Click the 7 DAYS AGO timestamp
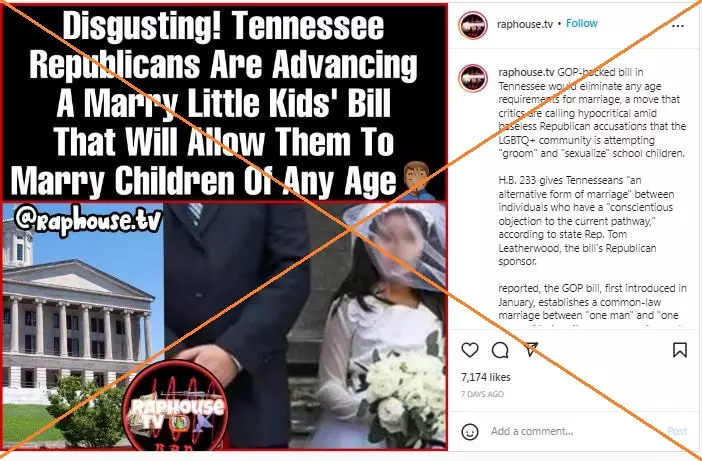Image resolution: width=702 pixels, height=461 pixels. point(483,394)
